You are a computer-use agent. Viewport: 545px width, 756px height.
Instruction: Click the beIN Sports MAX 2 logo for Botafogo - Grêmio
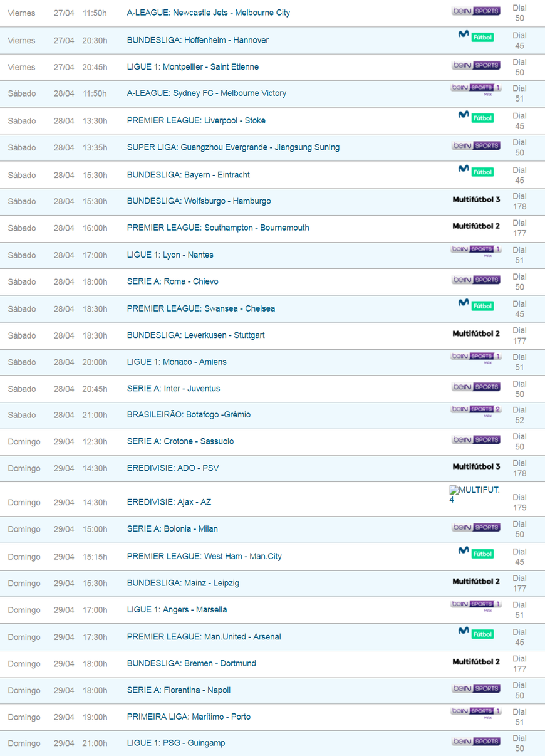[x=476, y=411]
